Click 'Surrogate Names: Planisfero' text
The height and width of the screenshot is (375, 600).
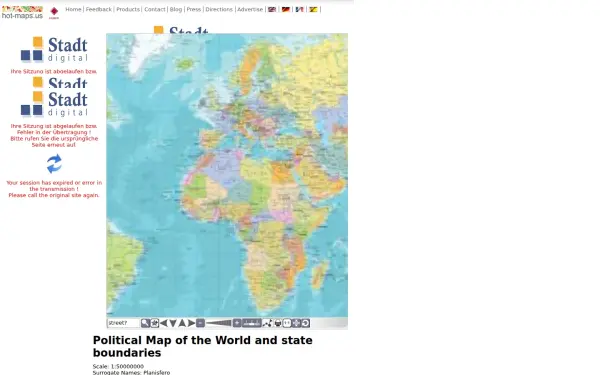pos(131,372)
